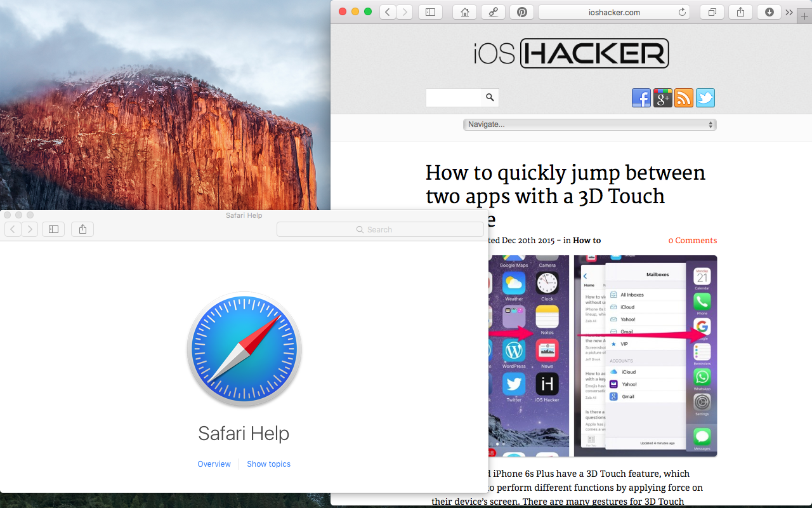Click the magnifier search icon on site
This screenshot has height=508, width=812.
tap(490, 98)
